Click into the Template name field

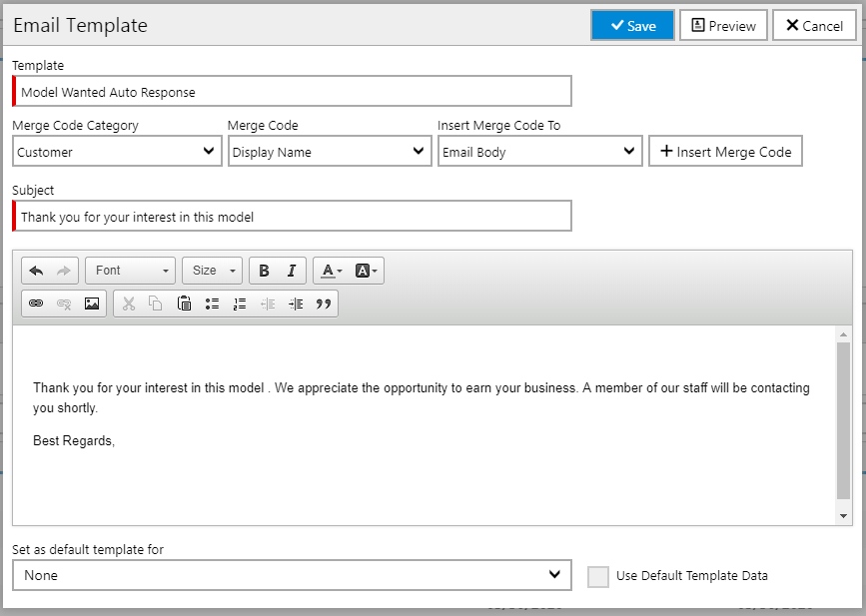coord(293,91)
